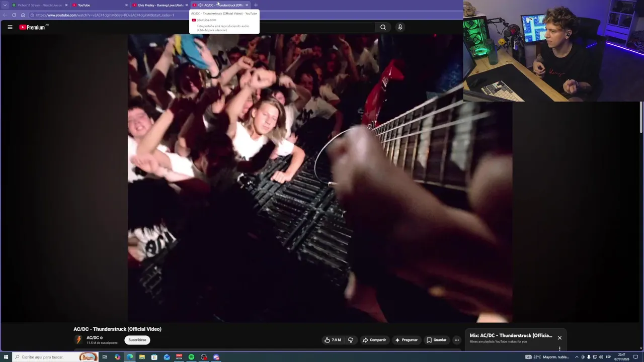The width and height of the screenshot is (644, 362).
Task: Show hidden system tray icons
Action: [577, 357]
